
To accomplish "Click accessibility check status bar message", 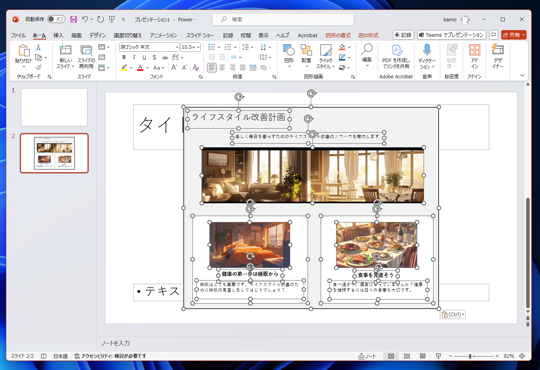I will click(110, 356).
